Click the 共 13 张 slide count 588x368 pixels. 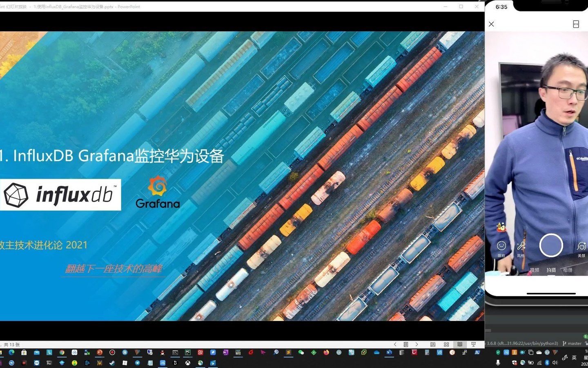tap(11, 345)
